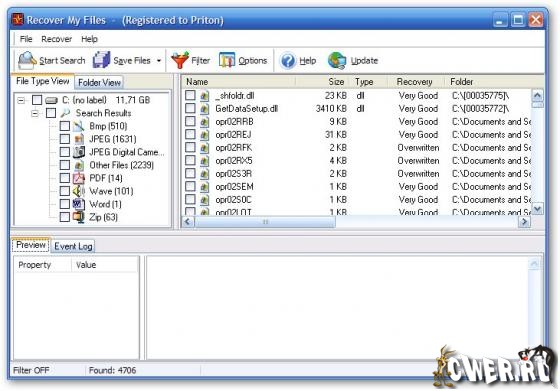560x391 pixels.
Task: Click the file list vertical scroll down arrow
Action: click(537, 209)
